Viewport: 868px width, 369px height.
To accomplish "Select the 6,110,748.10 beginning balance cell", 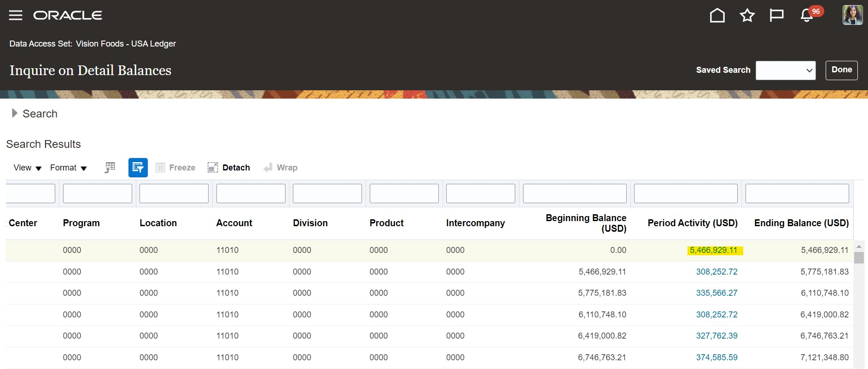I will 602,315.
